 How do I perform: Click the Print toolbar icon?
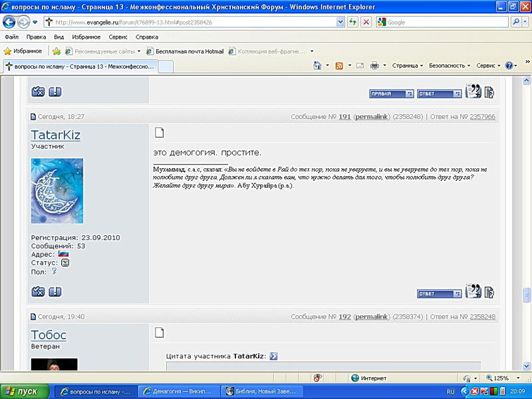[374, 66]
